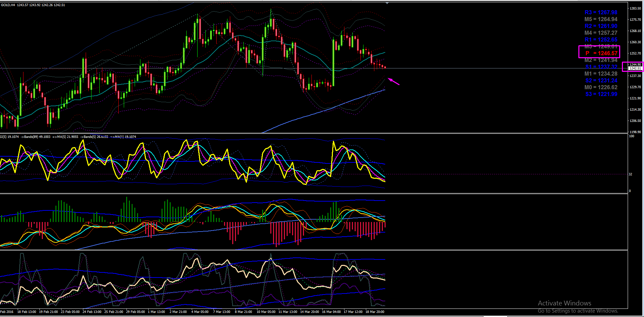Click the 1229.70 price on the scale
This screenshot has height=317, width=644.
[635, 87]
